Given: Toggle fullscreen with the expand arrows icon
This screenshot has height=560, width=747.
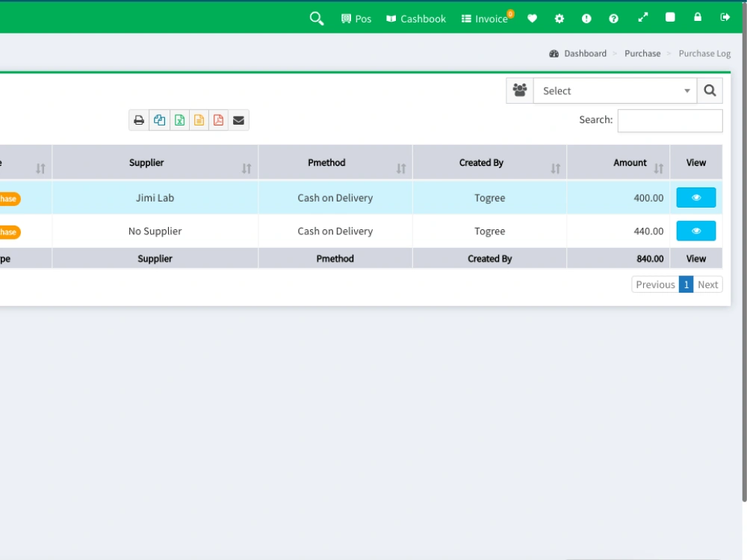Looking at the screenshot, I should 643,18.
